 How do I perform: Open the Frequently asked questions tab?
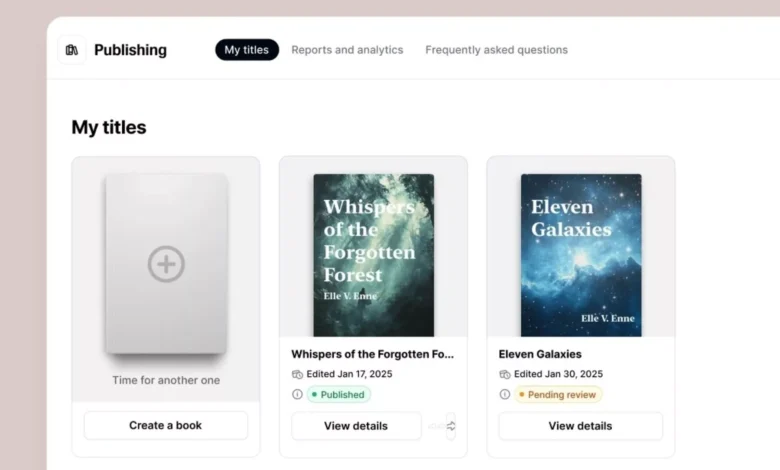[496, 50]
